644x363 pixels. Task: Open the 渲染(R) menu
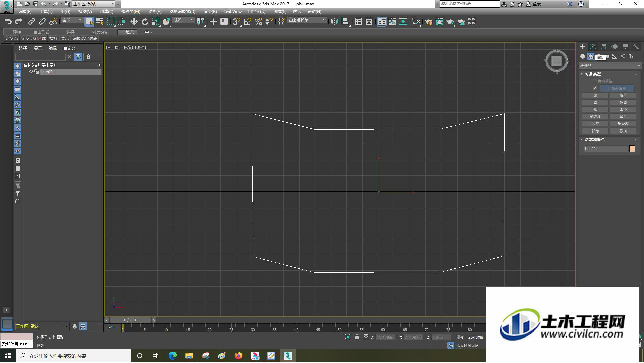pos(210,12)
